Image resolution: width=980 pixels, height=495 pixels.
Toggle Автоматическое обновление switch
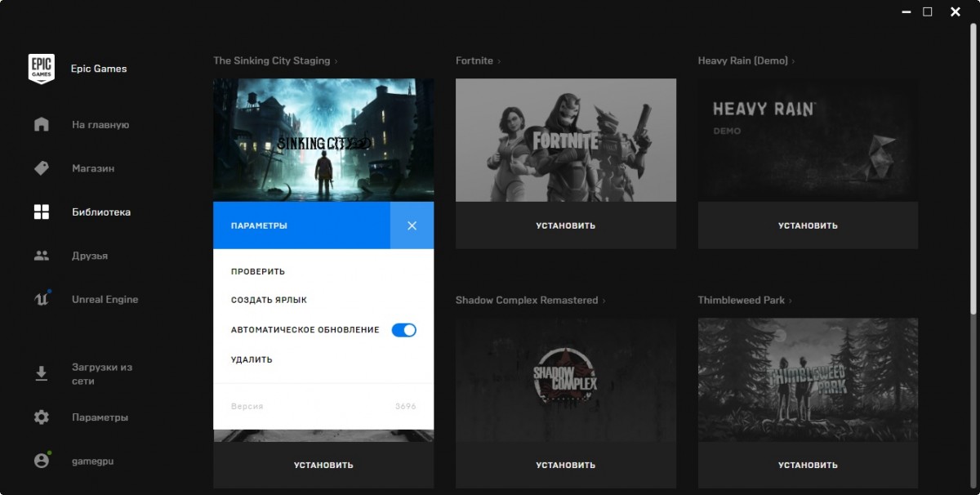pos(404,330)
